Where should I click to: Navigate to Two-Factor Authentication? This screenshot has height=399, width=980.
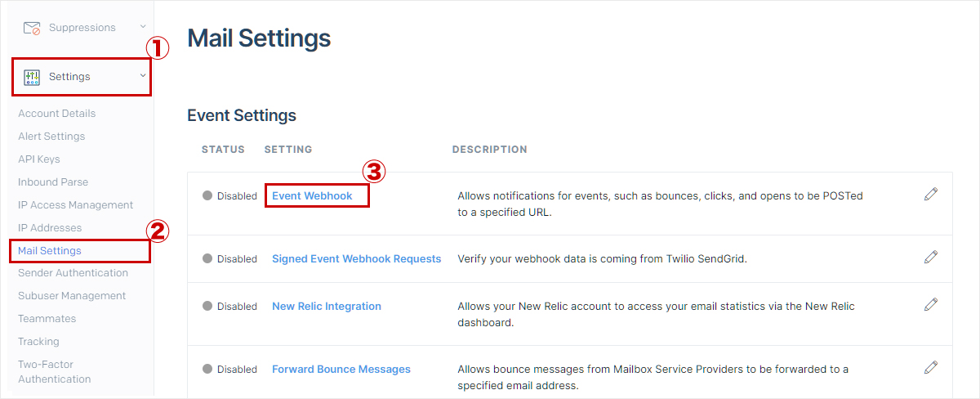pos(55,372)
